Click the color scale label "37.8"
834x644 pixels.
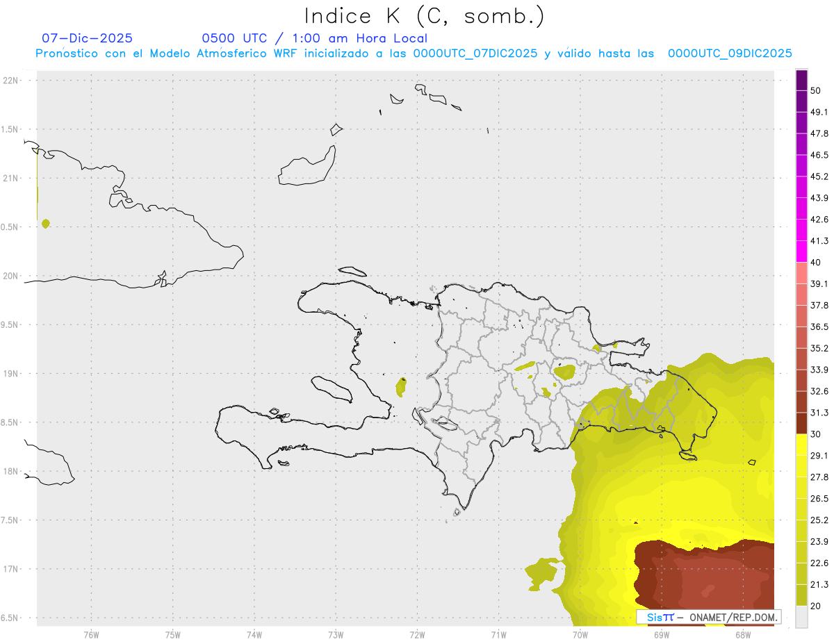[819, 305]
